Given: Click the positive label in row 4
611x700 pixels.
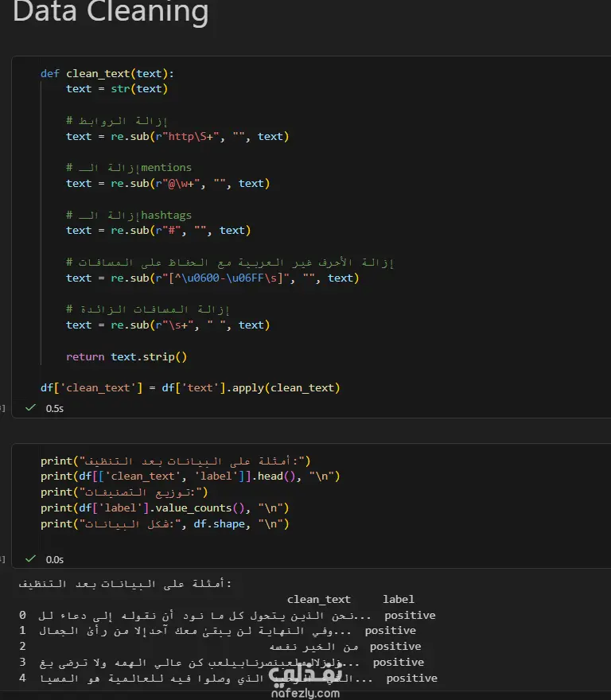Looking at the screenshot, I should point(411,678).
